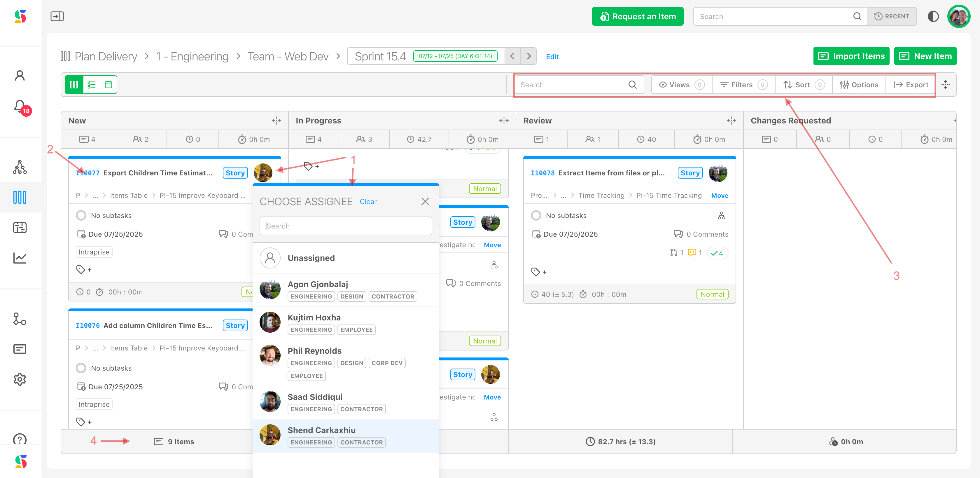The image size is (980, 478).
Task: Collapse the New column
Action: click(x=276, y=121)
